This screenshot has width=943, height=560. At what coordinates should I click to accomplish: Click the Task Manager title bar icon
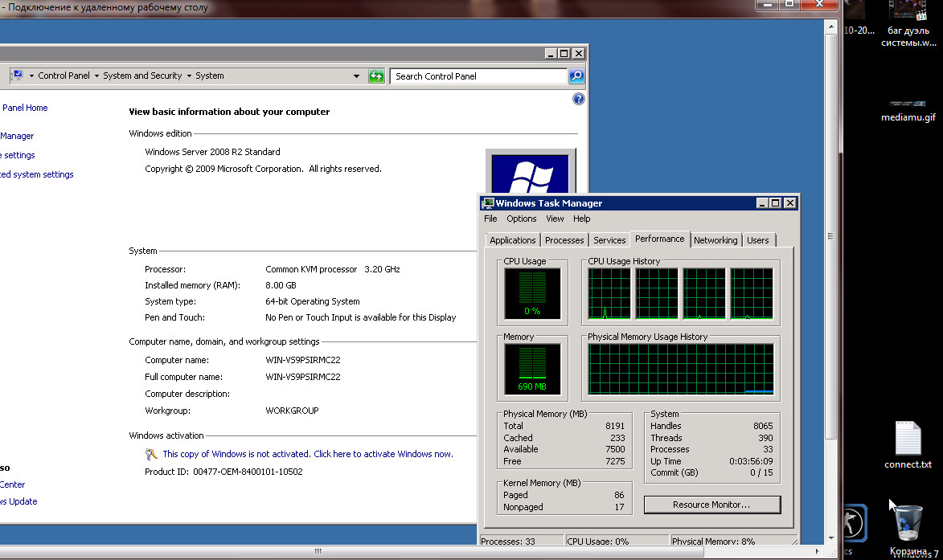point(488,203)
